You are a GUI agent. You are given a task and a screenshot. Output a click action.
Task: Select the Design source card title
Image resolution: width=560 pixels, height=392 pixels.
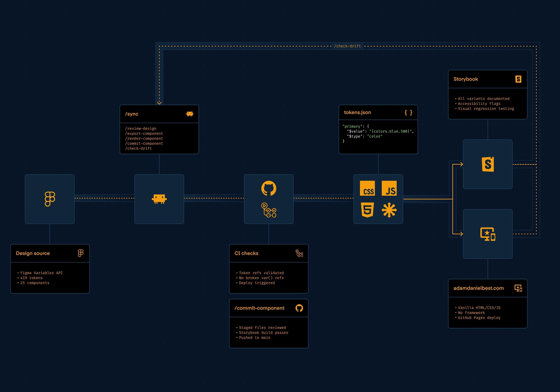33,253
